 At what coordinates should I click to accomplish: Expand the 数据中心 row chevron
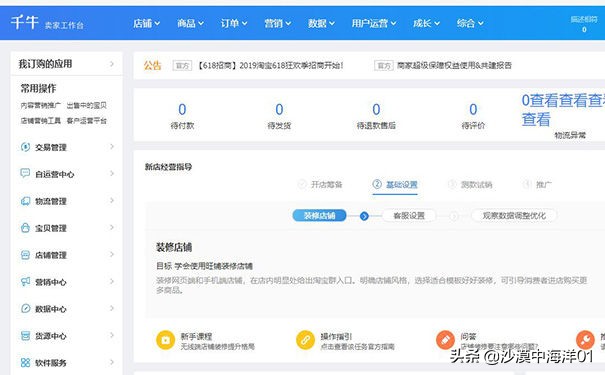[x=112, y=308]
